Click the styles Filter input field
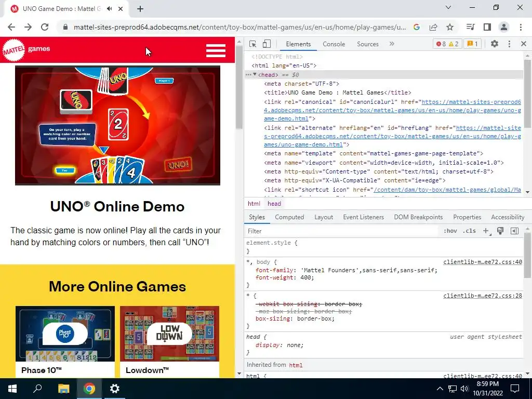532x399 pixels. coord(342,231)
